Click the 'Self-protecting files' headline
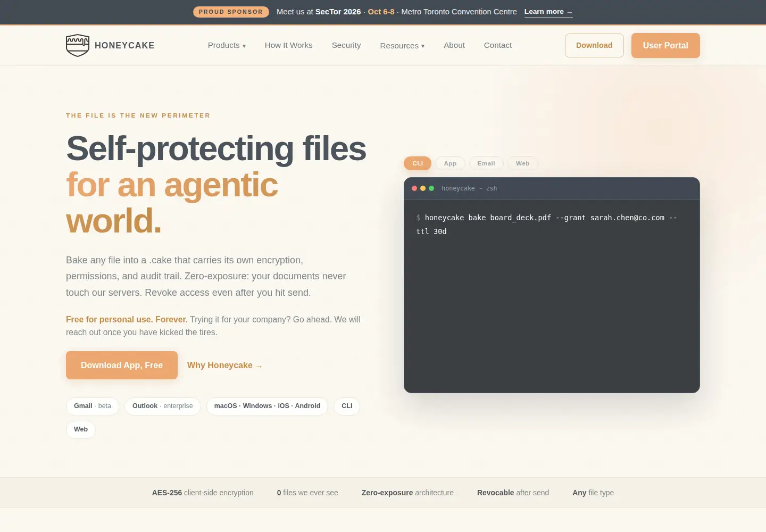 216,148
